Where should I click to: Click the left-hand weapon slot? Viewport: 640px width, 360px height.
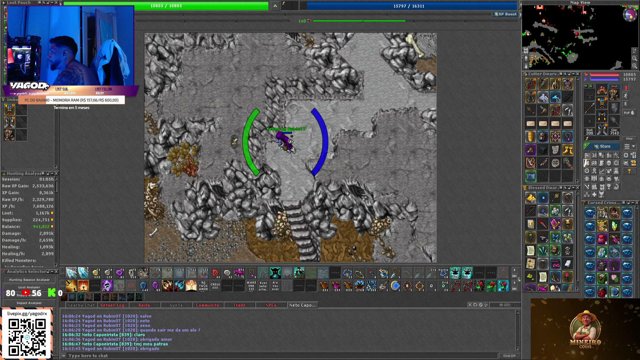[589, 108]
